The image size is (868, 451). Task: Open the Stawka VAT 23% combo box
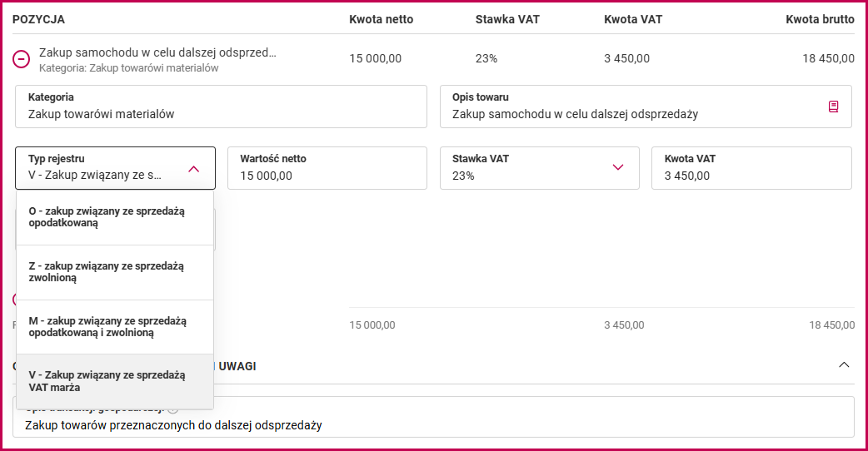(540, 168)
